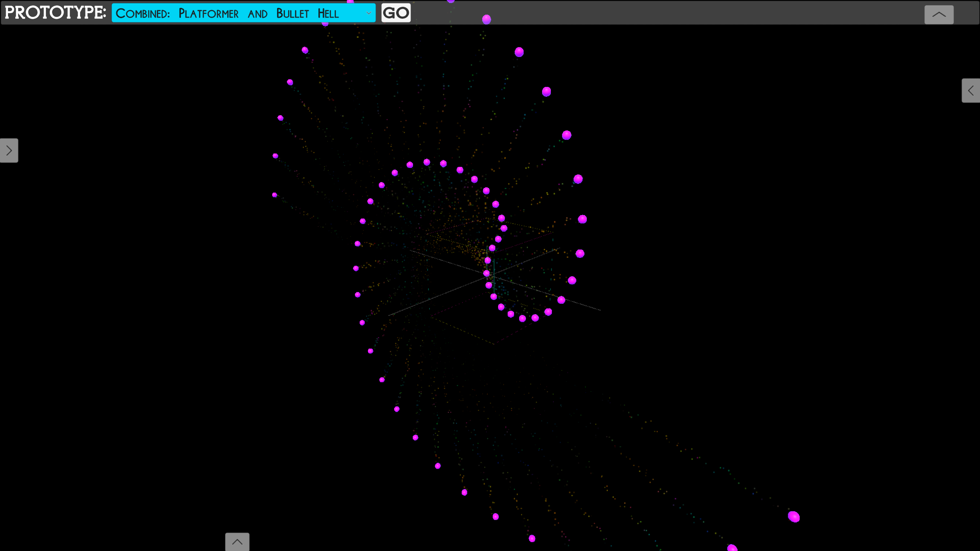The width and height of the screenshot is (980, 551).
Task: Click 'Bullet Hell' text in the selector
Action: click(307, 13)
